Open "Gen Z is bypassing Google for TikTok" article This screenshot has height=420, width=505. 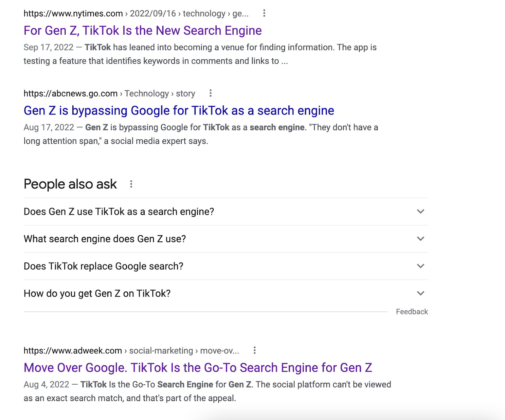179,111
